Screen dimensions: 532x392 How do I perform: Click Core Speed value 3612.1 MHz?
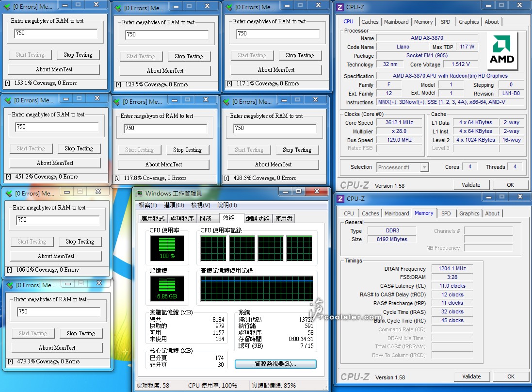pos(399,123)
